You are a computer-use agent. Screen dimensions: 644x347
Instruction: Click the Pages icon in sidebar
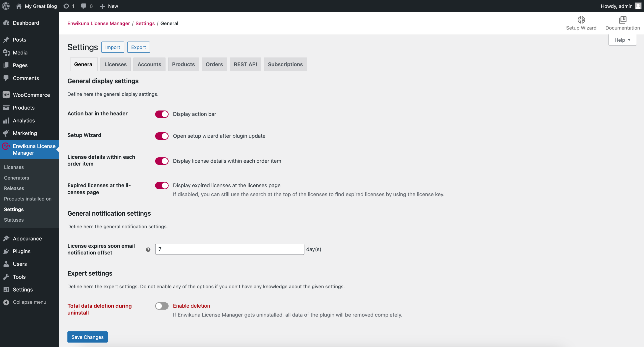click(6, 65)
